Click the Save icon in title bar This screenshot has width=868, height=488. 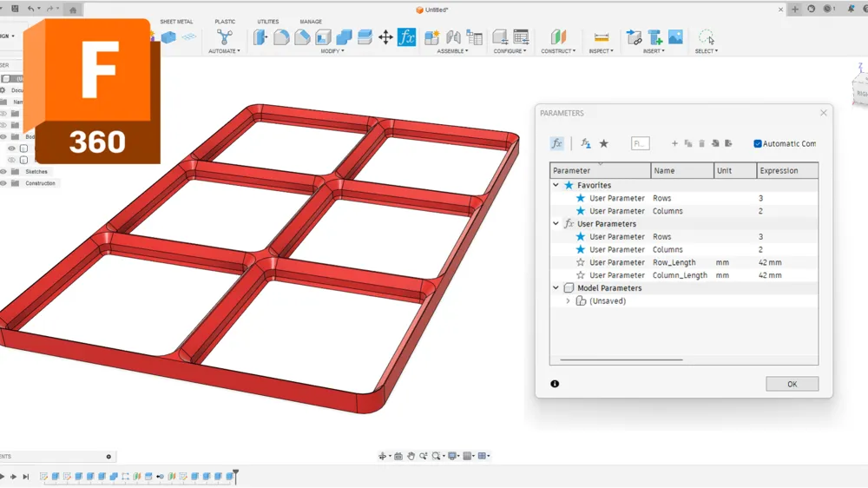tap(15, 9)
